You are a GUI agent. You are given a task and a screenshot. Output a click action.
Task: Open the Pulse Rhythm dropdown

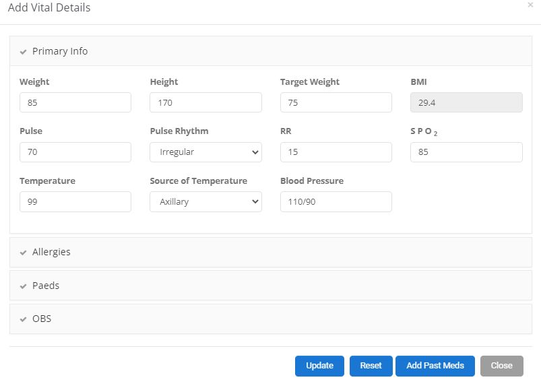[205, 152]
